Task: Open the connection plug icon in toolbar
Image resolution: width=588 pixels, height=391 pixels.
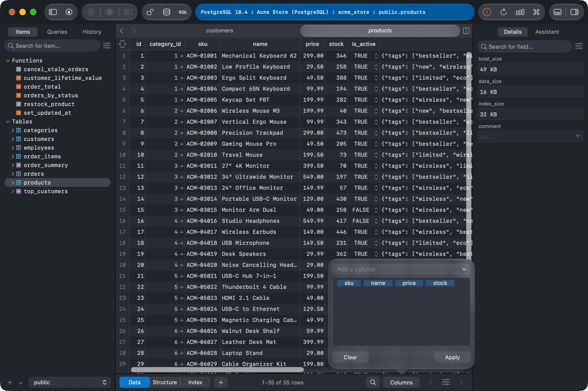Action: (x=69, y=12)
